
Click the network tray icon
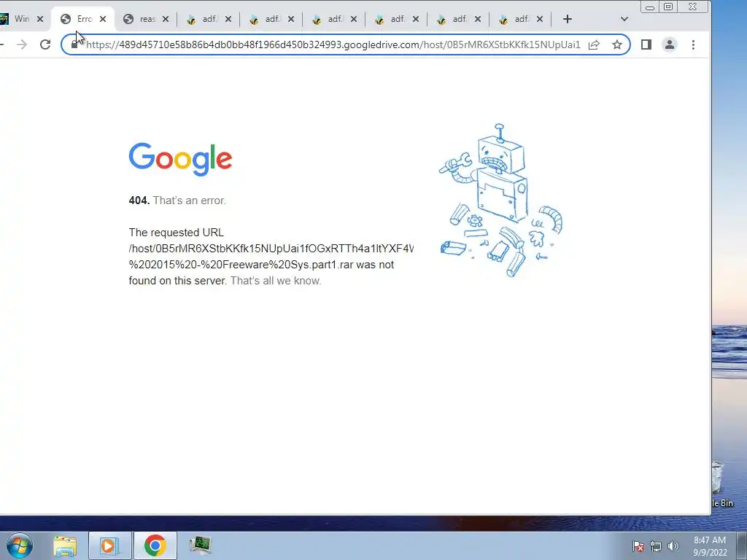(656, 546)
